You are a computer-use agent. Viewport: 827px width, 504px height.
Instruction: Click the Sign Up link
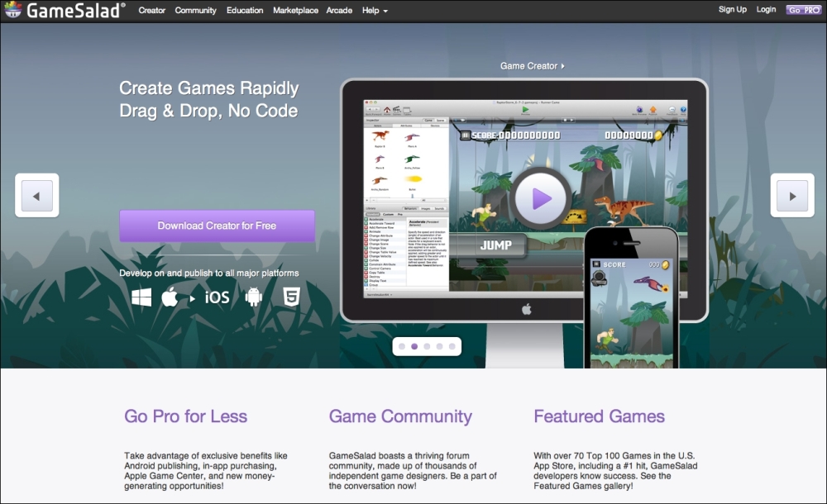click(x=733, y=9)
